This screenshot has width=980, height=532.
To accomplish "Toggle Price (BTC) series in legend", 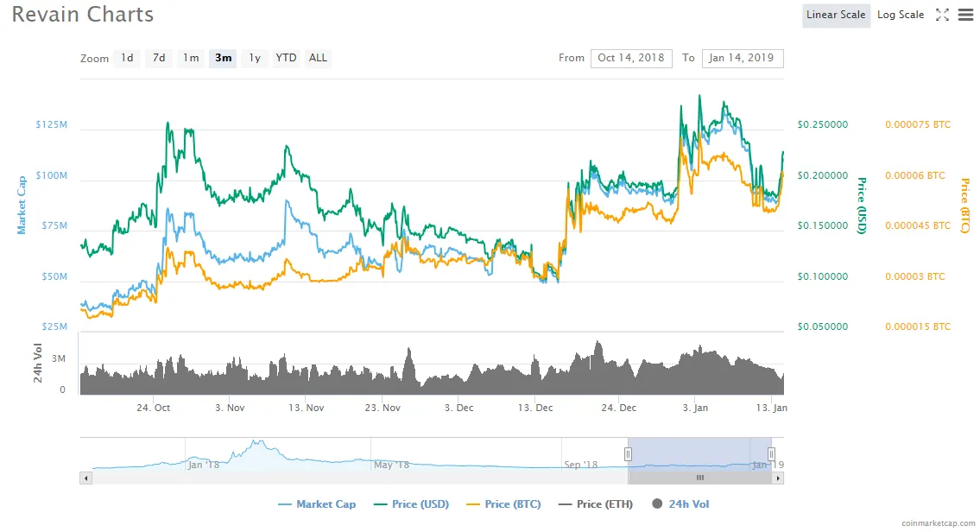I will (x=504, y=504).
